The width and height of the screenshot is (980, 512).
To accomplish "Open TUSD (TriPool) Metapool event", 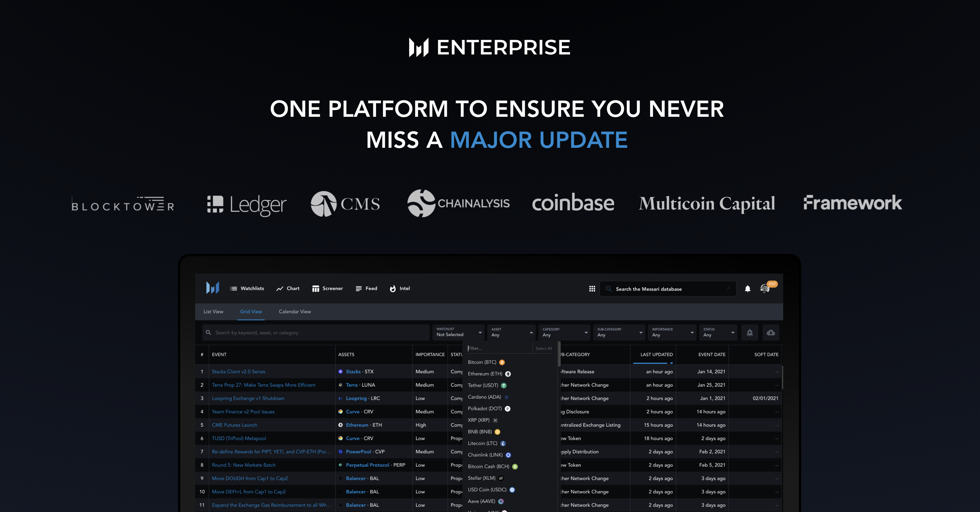I will [239, 438].
